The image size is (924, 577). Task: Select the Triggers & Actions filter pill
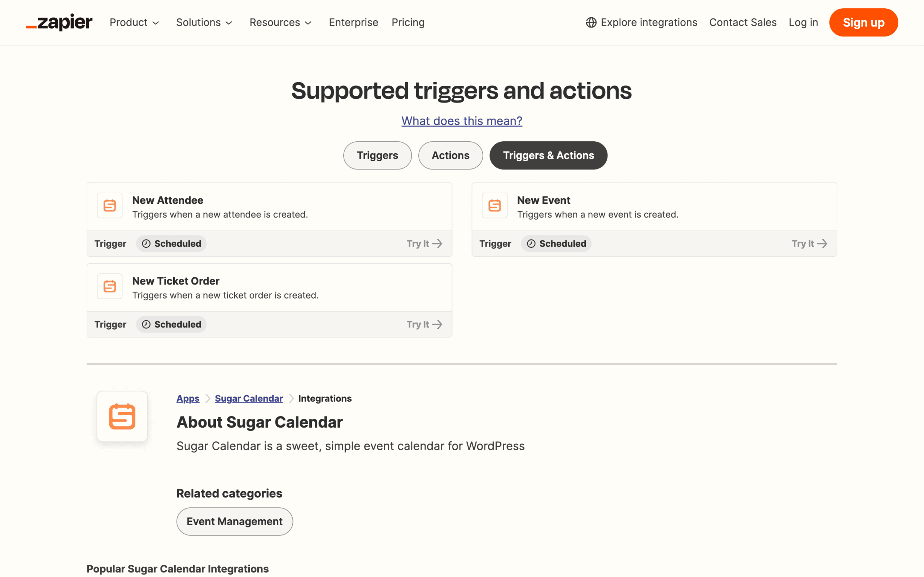[x=548, y=155]
